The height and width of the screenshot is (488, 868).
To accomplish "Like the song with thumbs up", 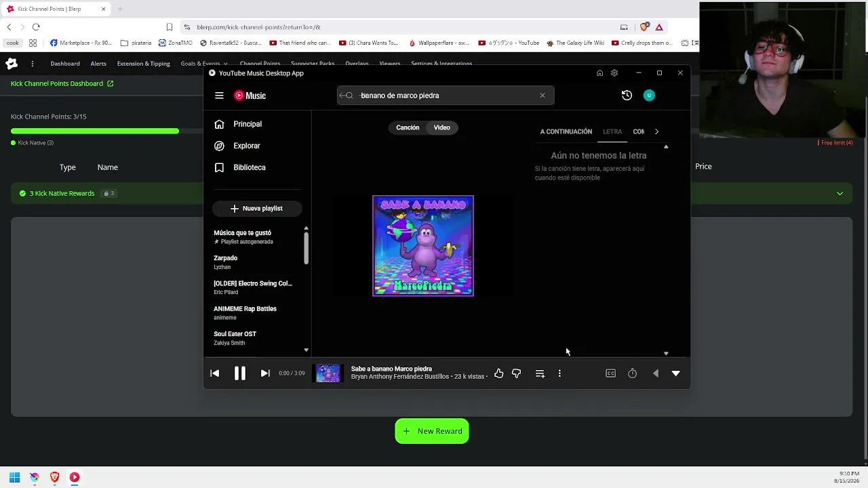I will 498,373.
